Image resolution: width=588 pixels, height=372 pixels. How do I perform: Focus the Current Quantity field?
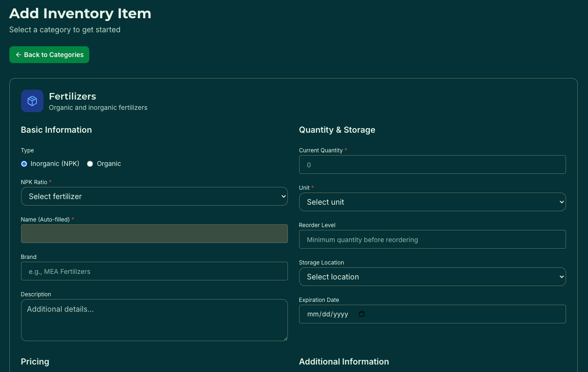[x=432, y=165]
